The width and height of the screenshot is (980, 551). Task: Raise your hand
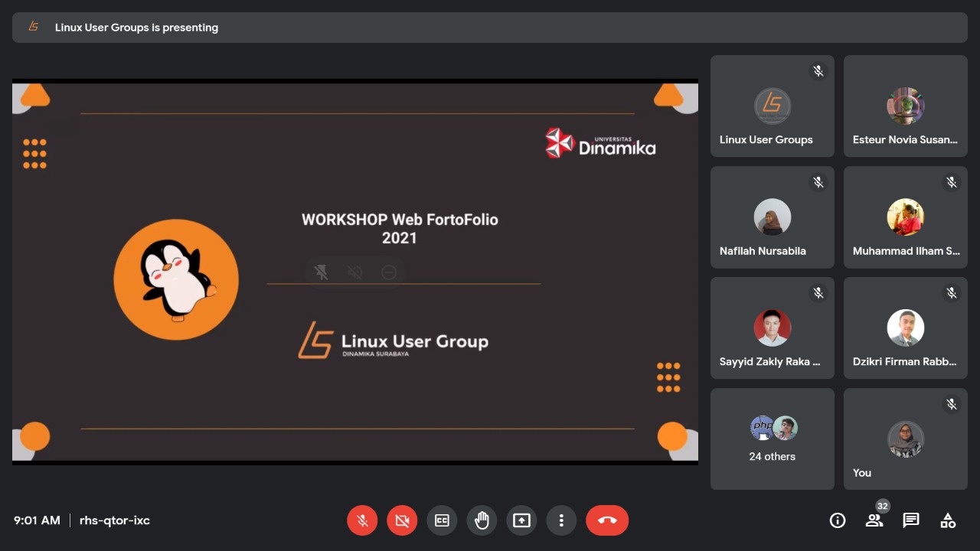coord(482,520)
